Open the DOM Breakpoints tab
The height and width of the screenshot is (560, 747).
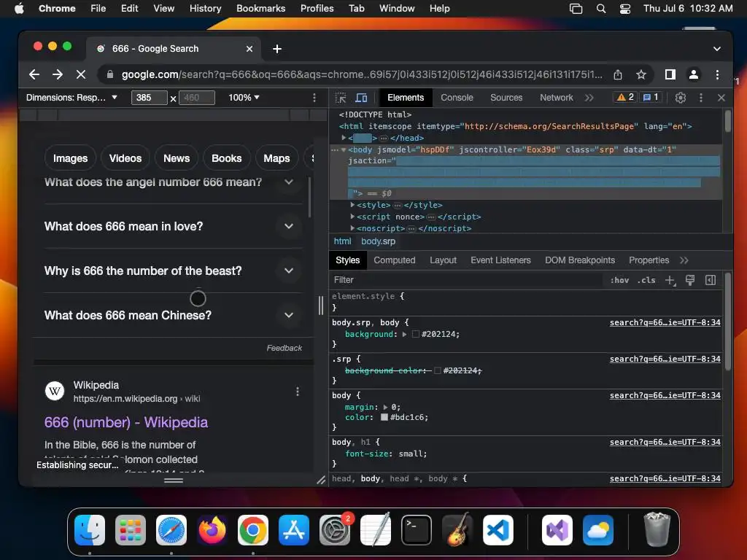point(580,260)
